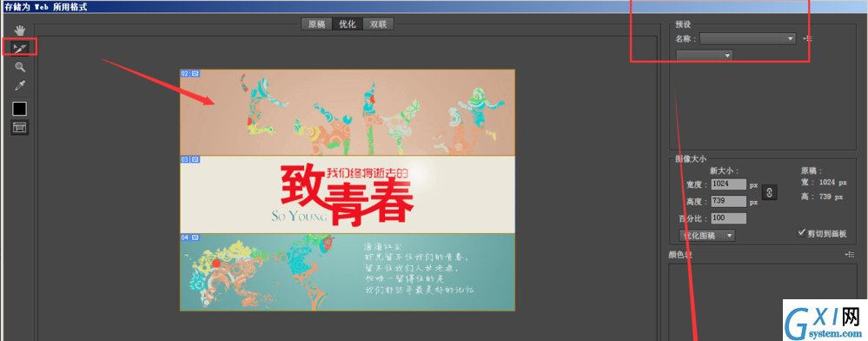868x341 pixels.
Task: Click the image icon beside slice 03
Action: pos(195,160)
